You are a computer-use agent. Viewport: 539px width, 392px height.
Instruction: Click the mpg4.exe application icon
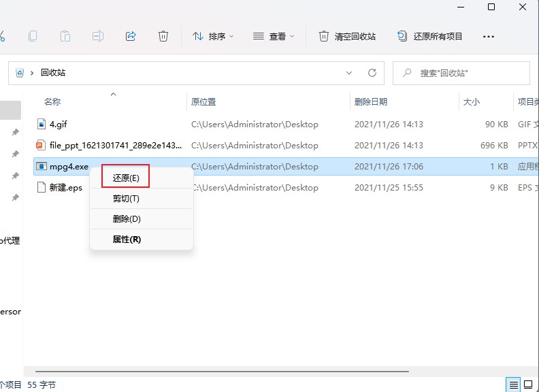(42, 167)
